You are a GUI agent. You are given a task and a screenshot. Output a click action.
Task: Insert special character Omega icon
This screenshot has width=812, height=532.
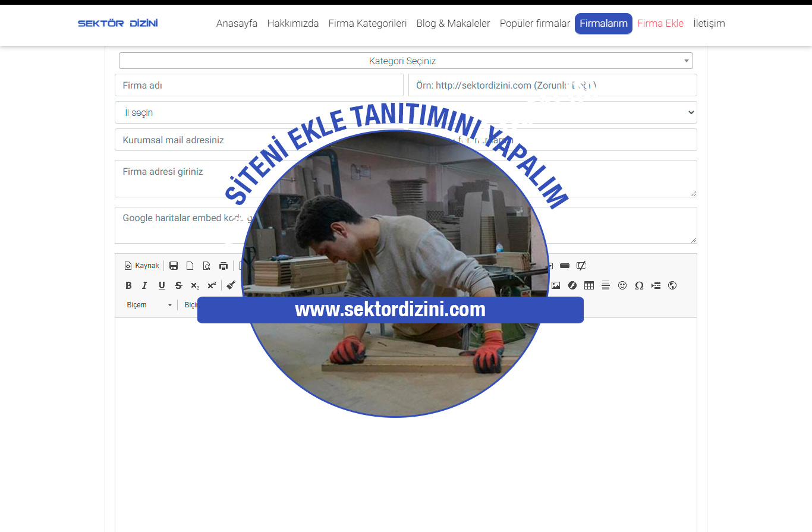(639, 285)
